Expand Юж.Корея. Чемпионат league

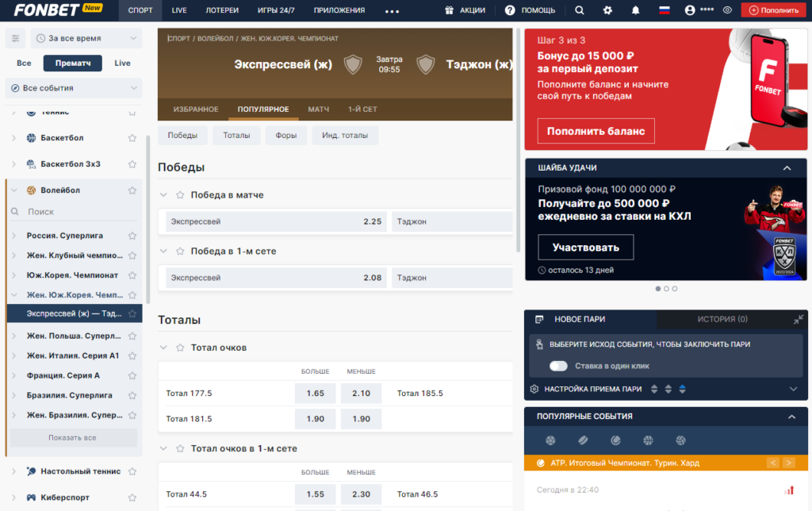(14, 275)
